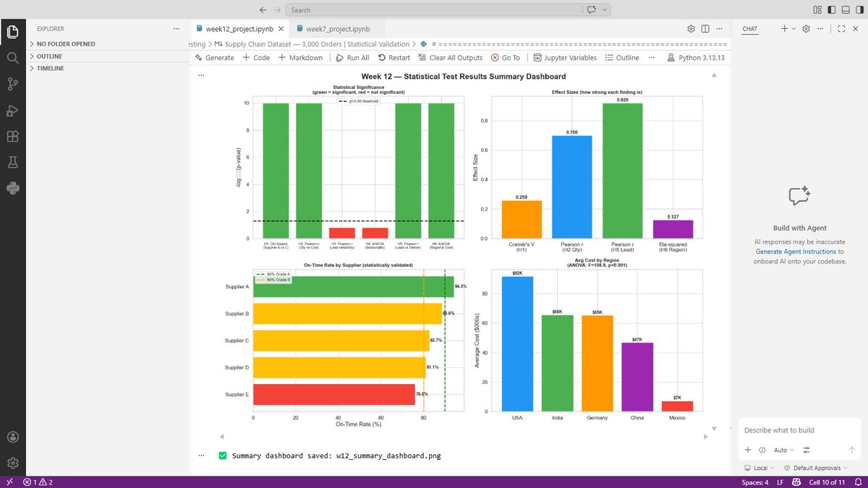Click Run All in notebook toolbar
Screen dimensions: 868x488
(352, 58)
